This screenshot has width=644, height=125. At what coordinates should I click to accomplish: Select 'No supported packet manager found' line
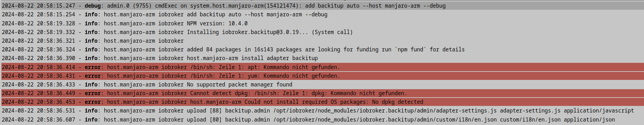[x=322, y=84]
